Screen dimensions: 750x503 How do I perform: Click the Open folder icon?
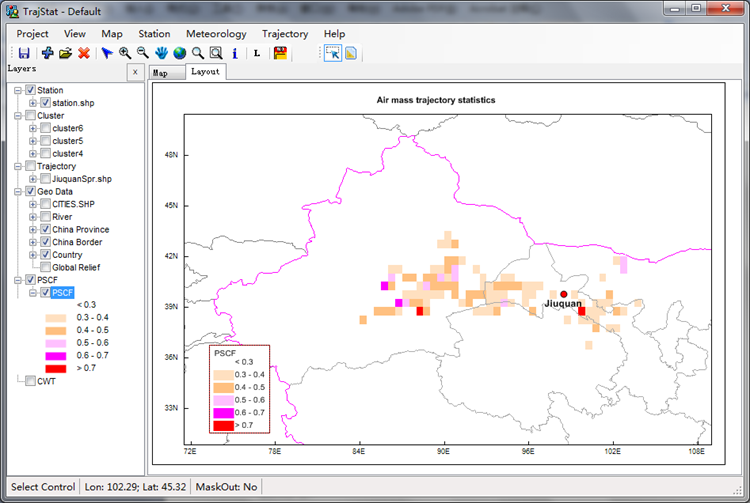click(65, 53)
